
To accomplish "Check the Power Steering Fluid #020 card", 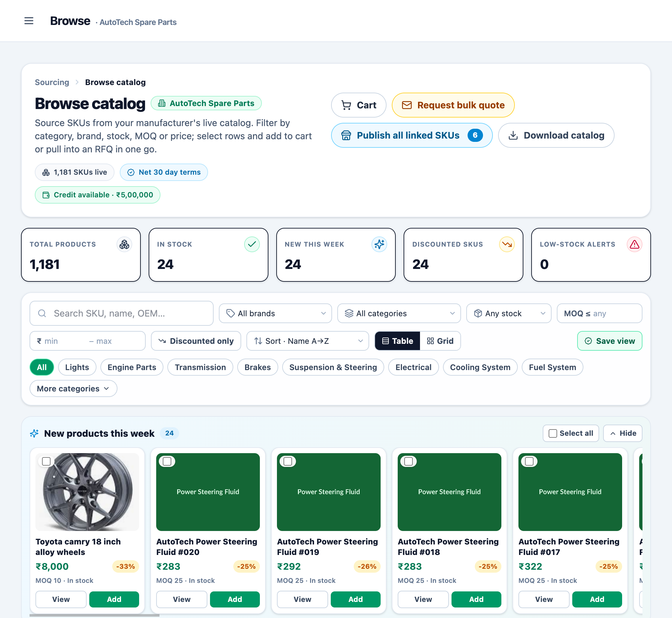I will coord(167,462).
